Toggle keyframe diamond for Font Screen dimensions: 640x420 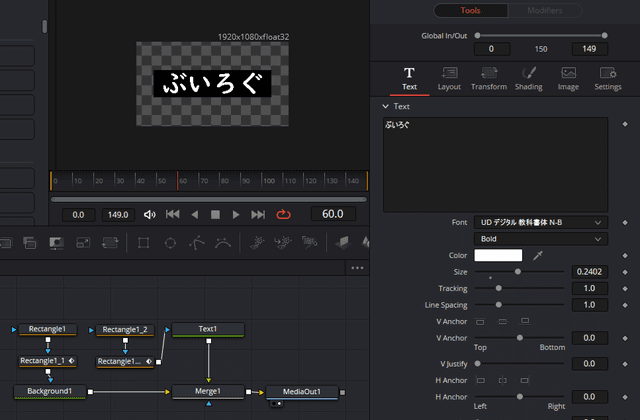point(625,222)
